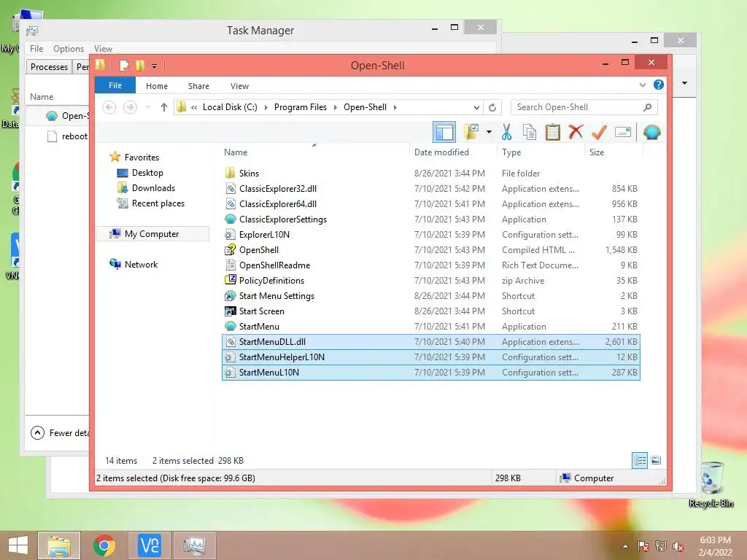Screen dimensions: 747x560
Task: Click the Back navigation arrow
Action: tap(109, 108)
